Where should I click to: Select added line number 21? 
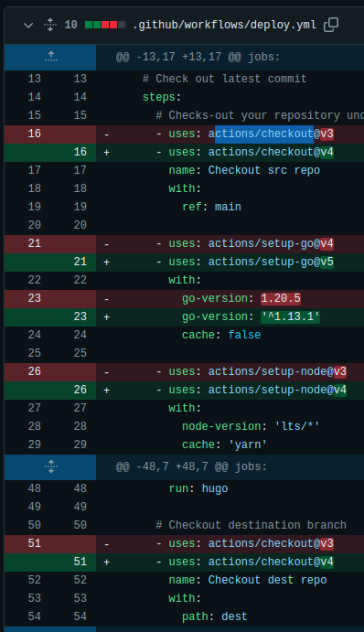80,262
